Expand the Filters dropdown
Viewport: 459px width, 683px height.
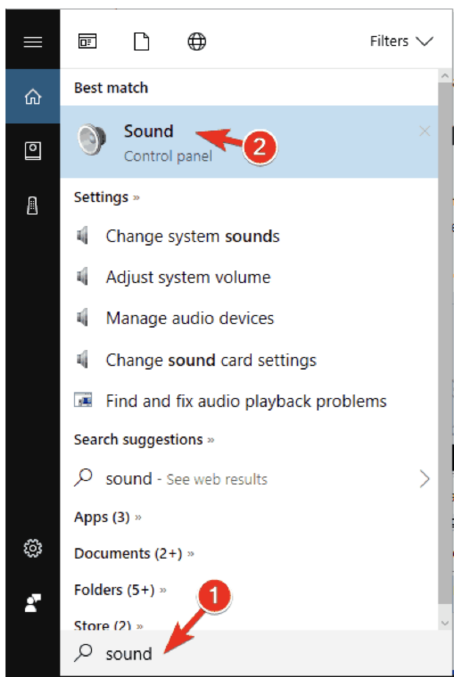402,41
